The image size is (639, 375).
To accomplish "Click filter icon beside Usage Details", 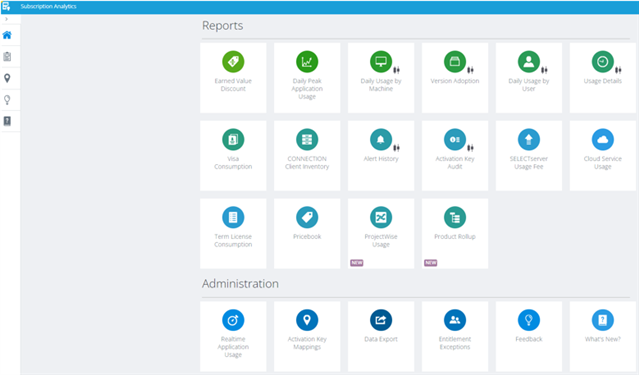I will click(618, 70).
